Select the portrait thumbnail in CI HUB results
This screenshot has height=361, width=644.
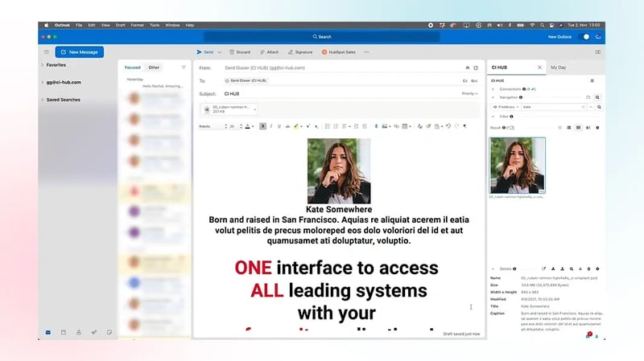tap(517, 165)
